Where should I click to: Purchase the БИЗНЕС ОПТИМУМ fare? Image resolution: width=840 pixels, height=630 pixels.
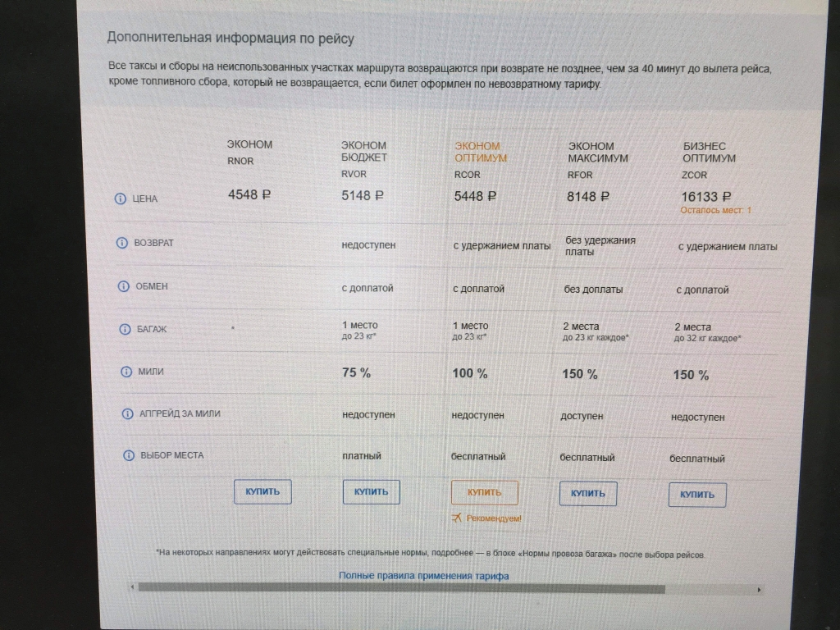pyautogui.click(x=697, y=495)
